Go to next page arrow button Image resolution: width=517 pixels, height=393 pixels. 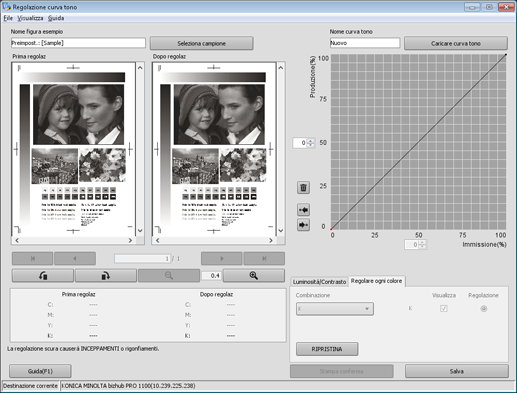tap(221, 258)
